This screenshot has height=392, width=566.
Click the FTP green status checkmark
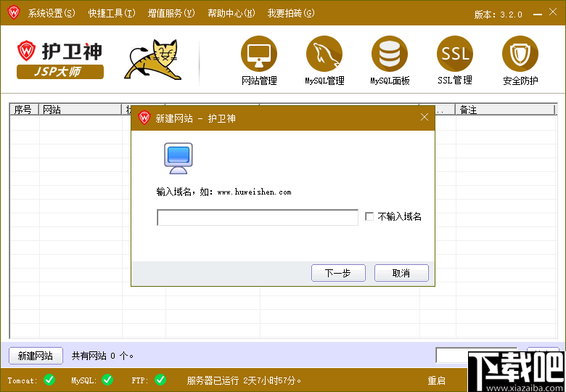click(160, 380)
